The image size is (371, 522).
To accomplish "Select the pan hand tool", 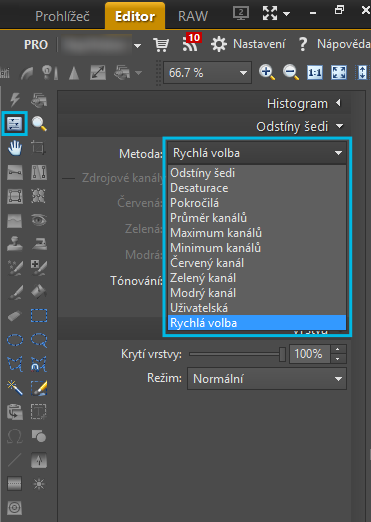I will (x=15, y=148).
